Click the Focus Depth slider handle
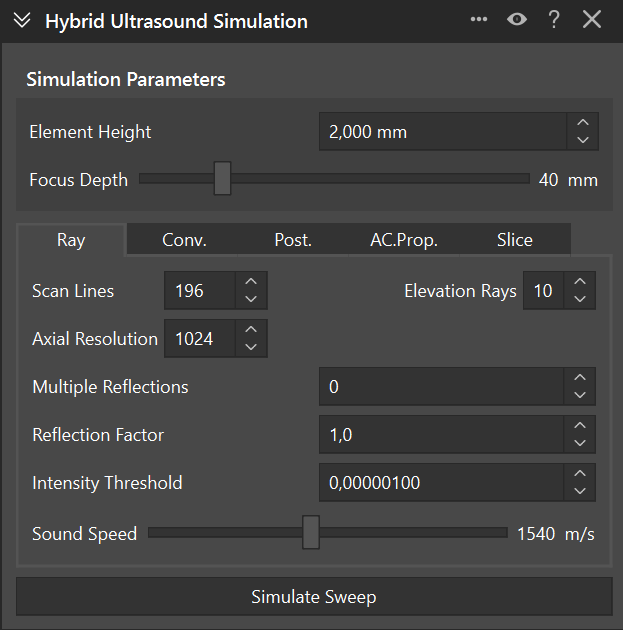 pyautogui.click(x=222, y=178)
